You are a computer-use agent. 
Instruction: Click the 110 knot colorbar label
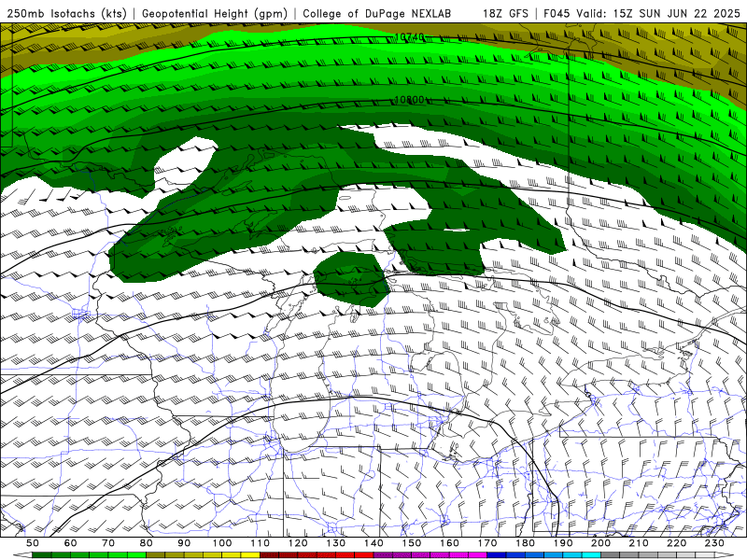261,543
